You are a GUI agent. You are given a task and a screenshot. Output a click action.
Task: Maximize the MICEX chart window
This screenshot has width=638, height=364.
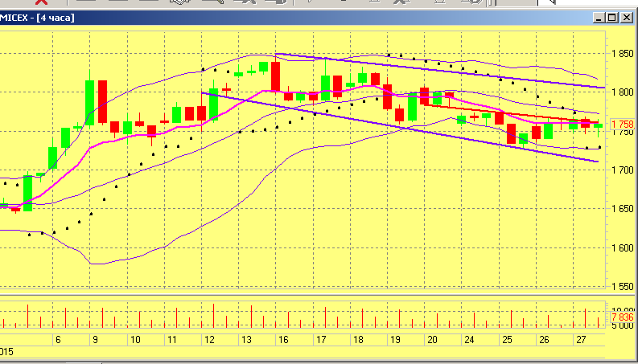point(612,18)
